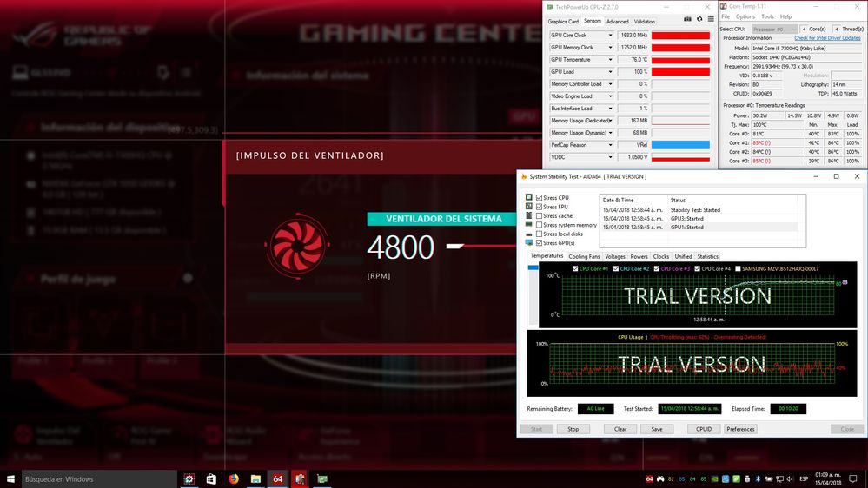The width and height of the screenshot is (868, 488).
Task: Switch to AIDA64 taskbar icon
Action: 277,478
